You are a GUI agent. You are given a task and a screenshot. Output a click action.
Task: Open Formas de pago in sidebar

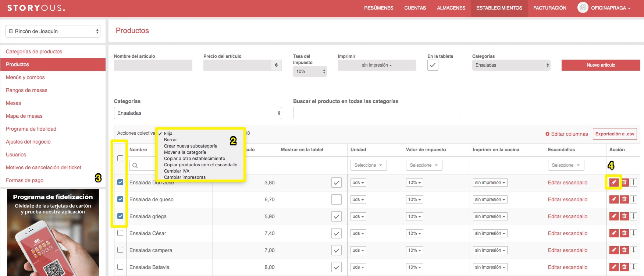point(25,180)
